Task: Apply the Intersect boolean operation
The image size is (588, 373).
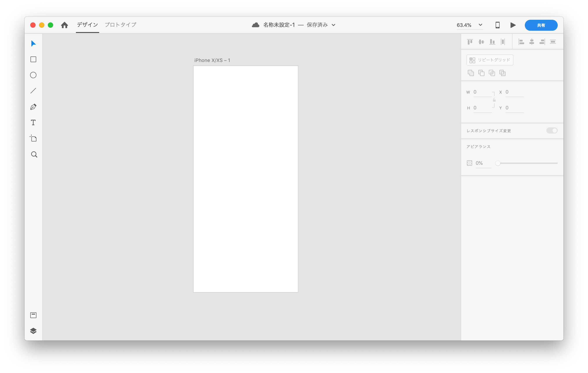Action: 492,73
